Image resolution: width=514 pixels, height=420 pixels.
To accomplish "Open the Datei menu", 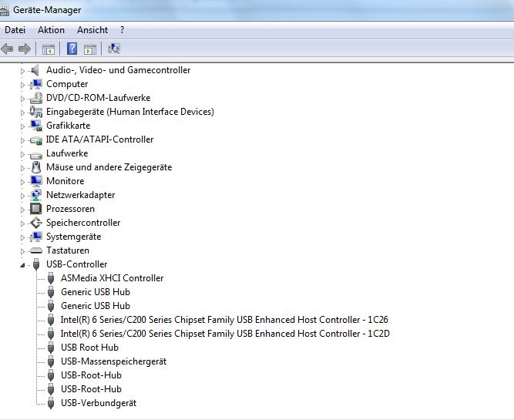I will pyautogui.click(x=15, y=30).
